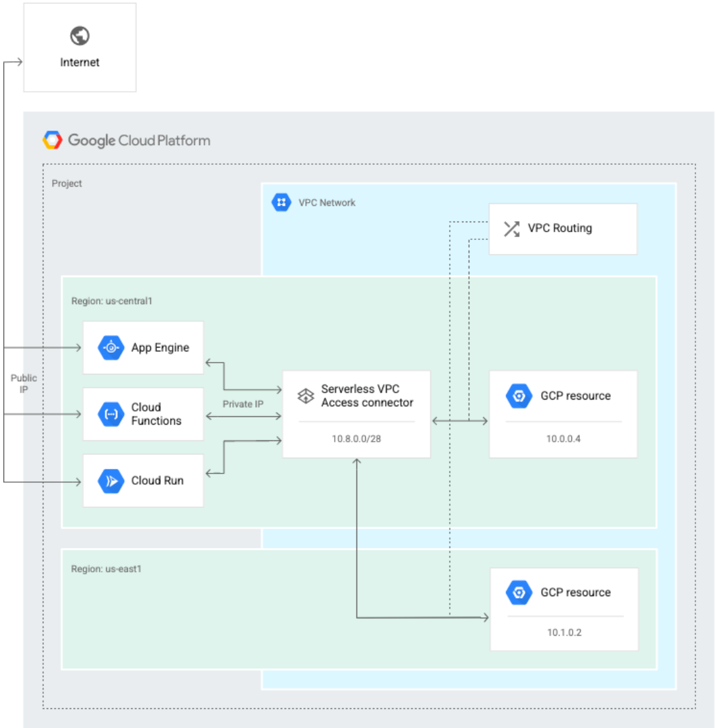Click the VPC Routing card

click(x=563, y=228)
